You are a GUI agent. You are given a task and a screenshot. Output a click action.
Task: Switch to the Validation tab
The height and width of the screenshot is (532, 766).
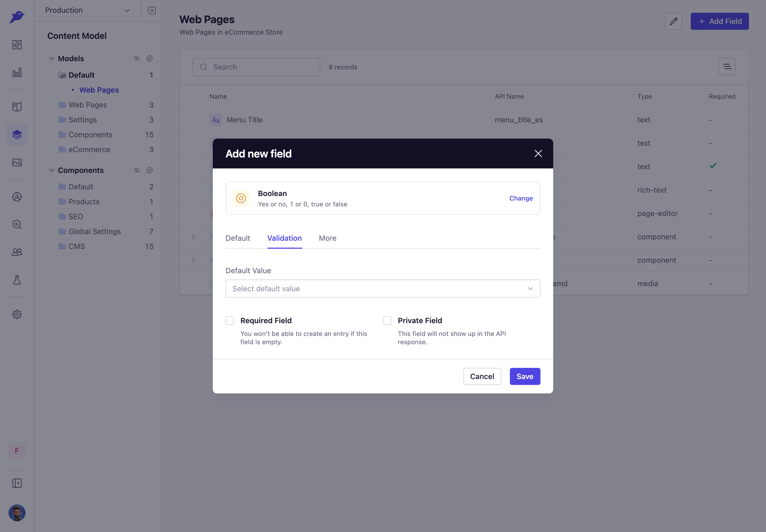pyautogui.click(x=284, y=238)
